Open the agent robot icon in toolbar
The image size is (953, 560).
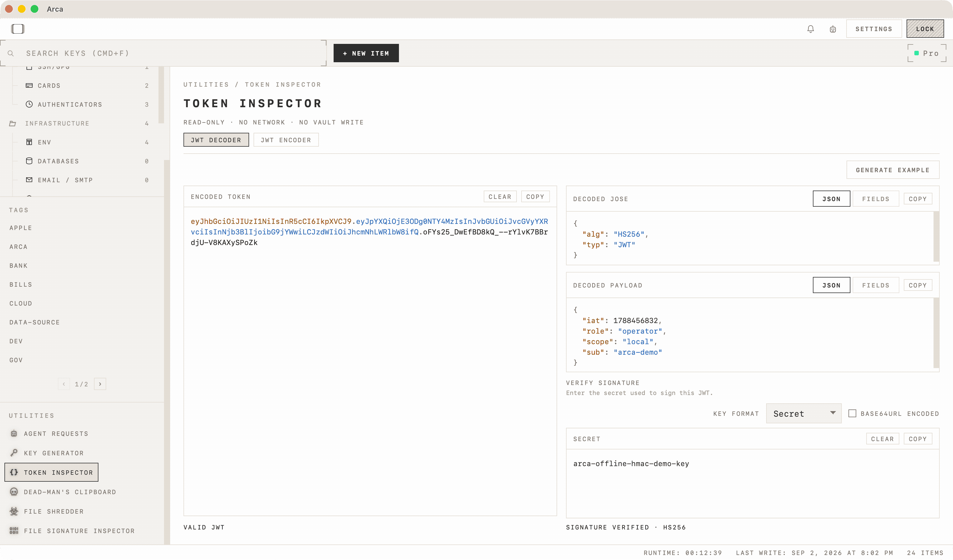coord(833,29)
